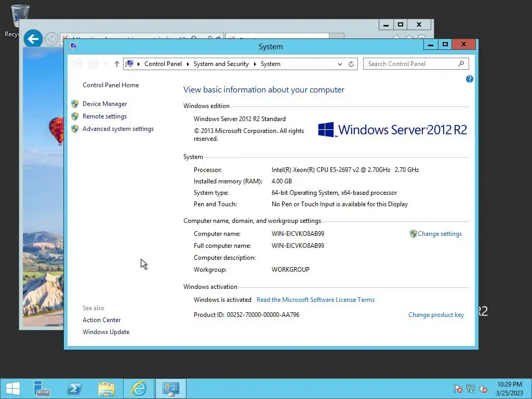532x399 pixels.
Task: Click the up arrow in System window
Action: (x=117, y=64)
